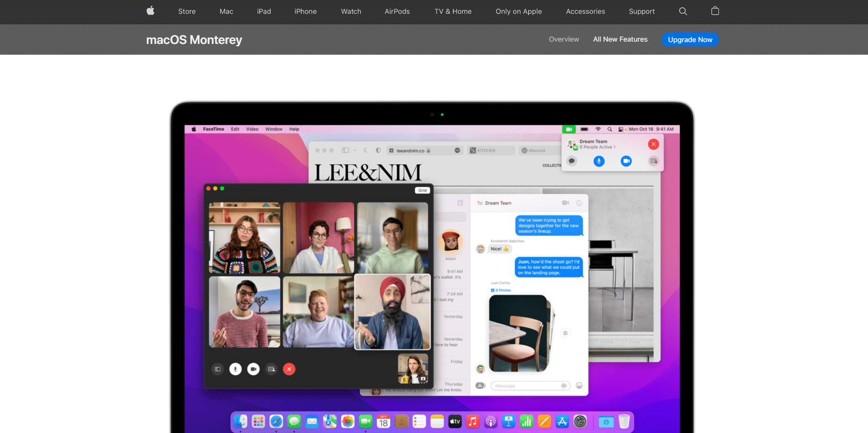This screenshot has width=868, height=433.
Task: Select AirPods in the navigation bar
Action: point(397,11)
